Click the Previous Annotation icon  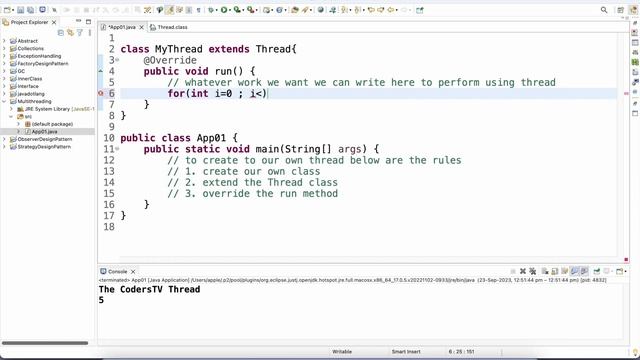[x=357, y=10]
